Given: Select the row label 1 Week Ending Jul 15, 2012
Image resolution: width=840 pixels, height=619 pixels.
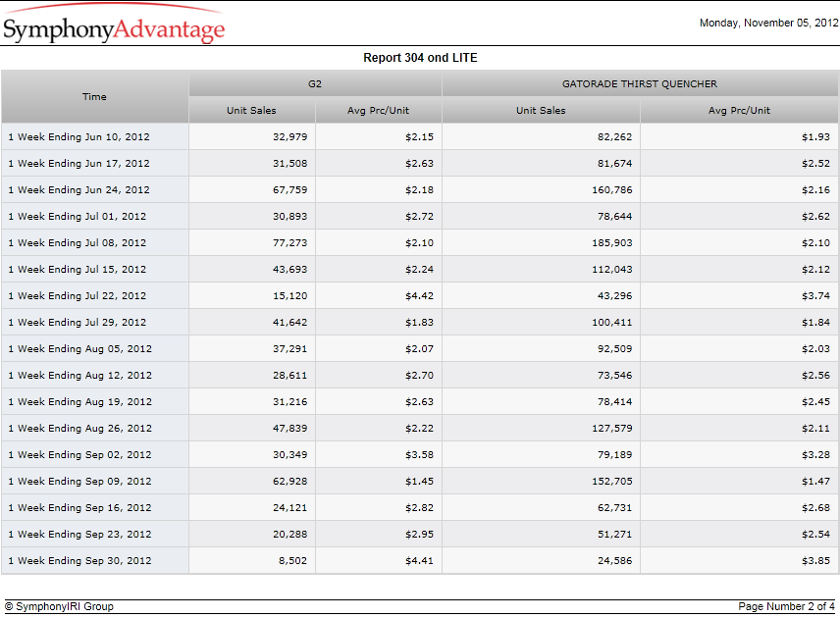Looking at the screenshot, I should point(78,270).
